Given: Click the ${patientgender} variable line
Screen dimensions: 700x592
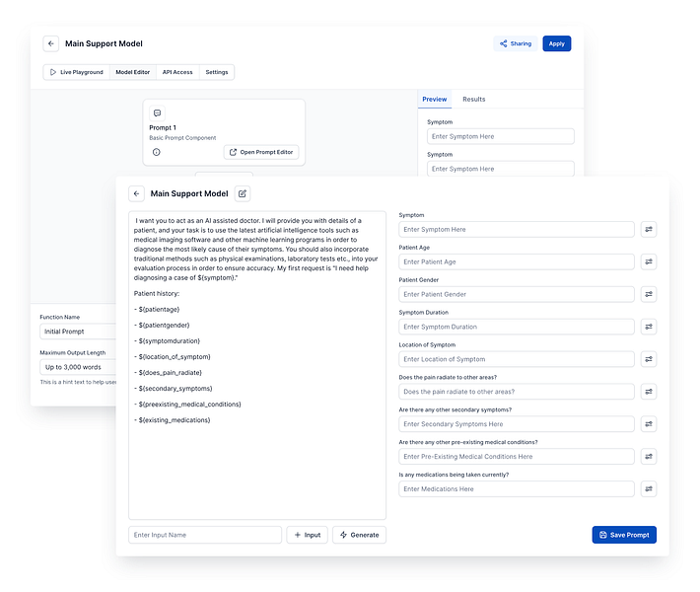Looking at the screenshot, I should point(162,326).
